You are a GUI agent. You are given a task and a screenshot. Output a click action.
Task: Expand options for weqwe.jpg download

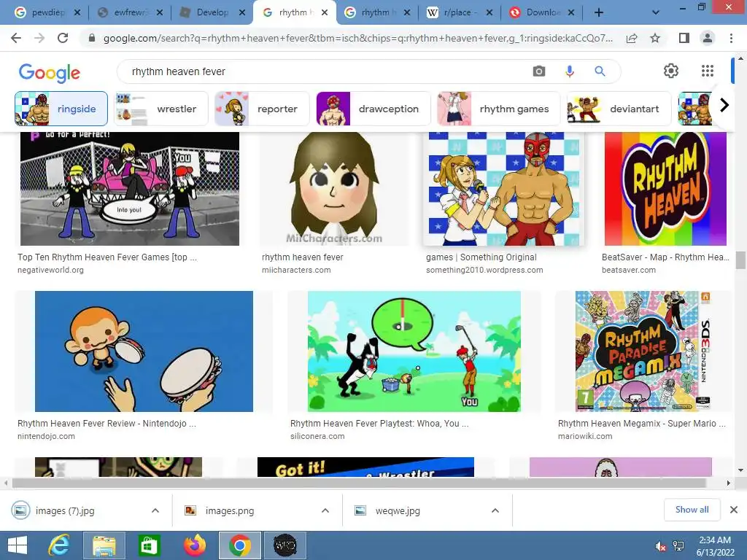coord(495,510)
